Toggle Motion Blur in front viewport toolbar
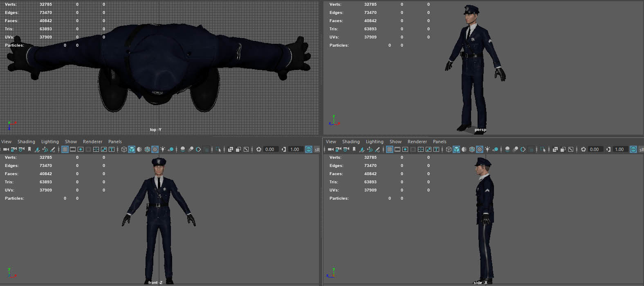This screenshot has width=644, height=286. 191,149
